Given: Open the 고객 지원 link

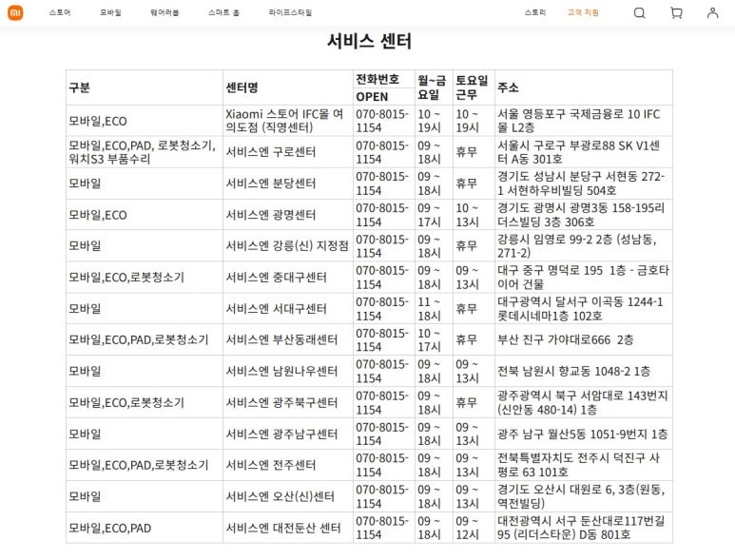Looking at the screenshot, I should click(x=583, y=12).
